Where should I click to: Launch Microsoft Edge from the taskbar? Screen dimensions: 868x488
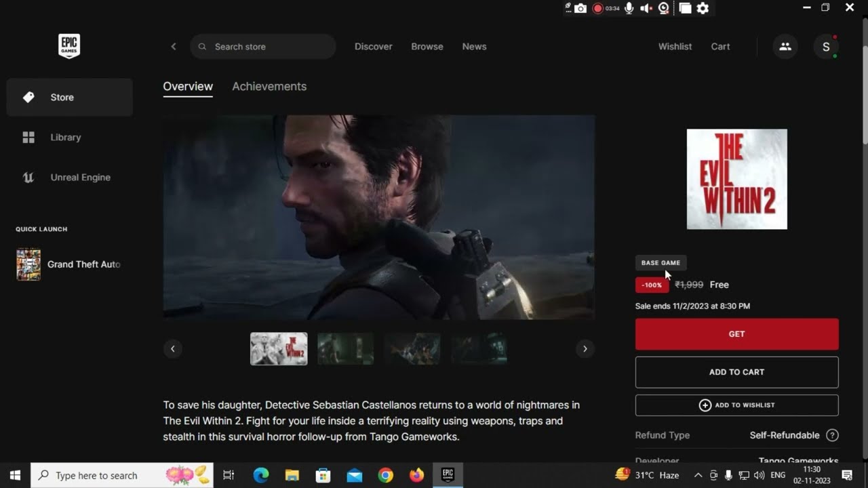point(261,475)
